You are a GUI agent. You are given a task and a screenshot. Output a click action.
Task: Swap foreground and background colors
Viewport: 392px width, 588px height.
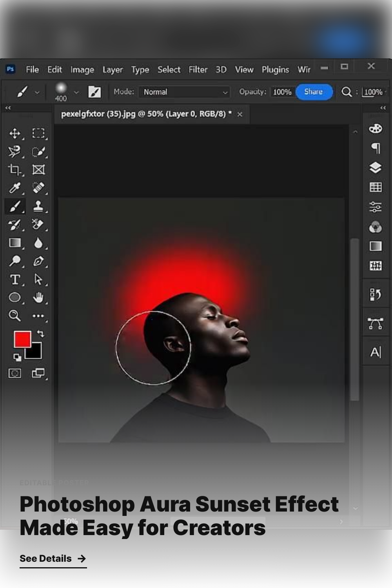click(41, 334)
